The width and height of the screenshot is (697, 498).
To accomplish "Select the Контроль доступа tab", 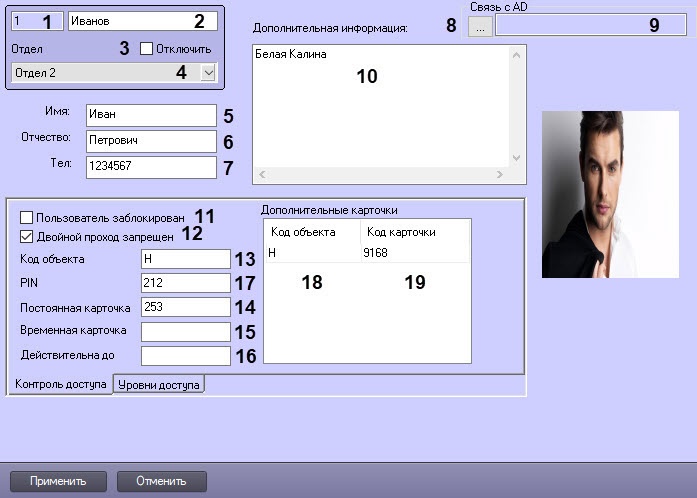I will 59,384.
